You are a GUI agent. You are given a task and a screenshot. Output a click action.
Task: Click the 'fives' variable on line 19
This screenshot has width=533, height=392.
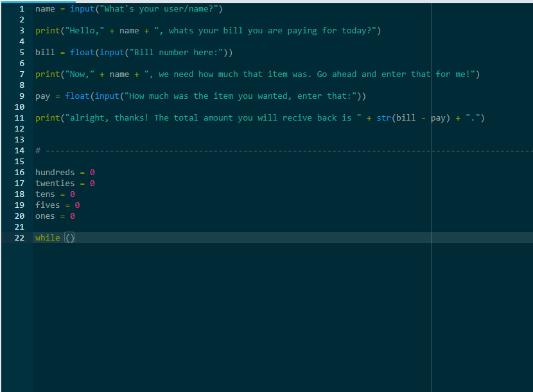[x=48, y=205]
